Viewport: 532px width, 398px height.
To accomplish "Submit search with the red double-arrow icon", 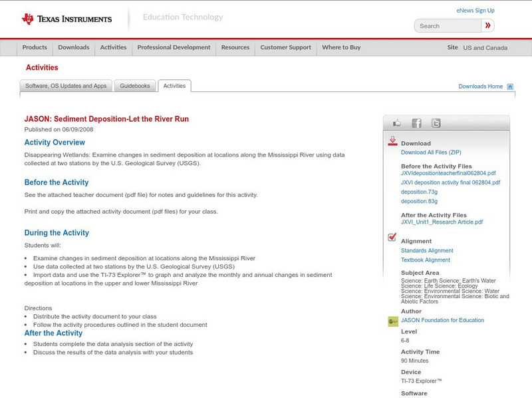I will coord(488,25).
